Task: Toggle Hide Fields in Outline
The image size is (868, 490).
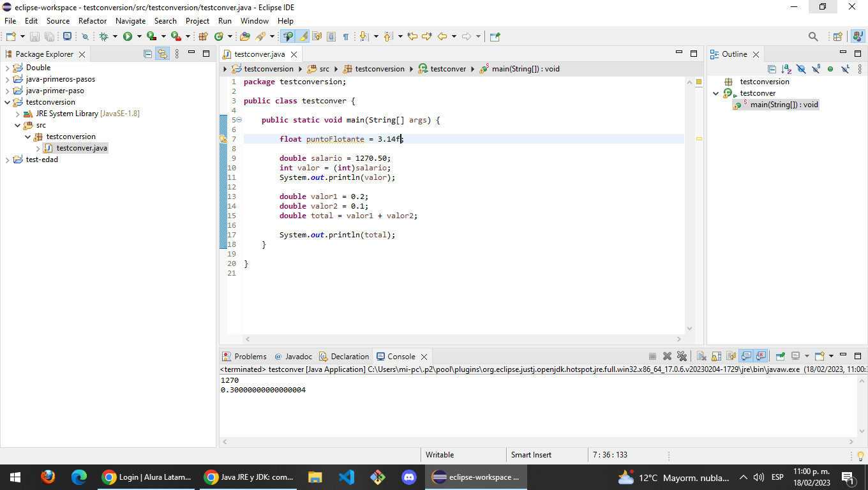Action: [801, 69]
